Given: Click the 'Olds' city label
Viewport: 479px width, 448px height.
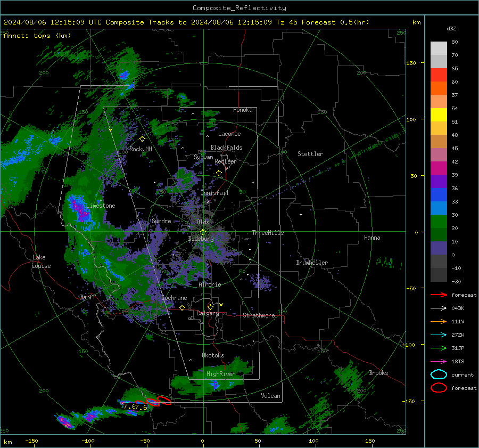Looking at the screenshot, I should (x=203, y=222).
